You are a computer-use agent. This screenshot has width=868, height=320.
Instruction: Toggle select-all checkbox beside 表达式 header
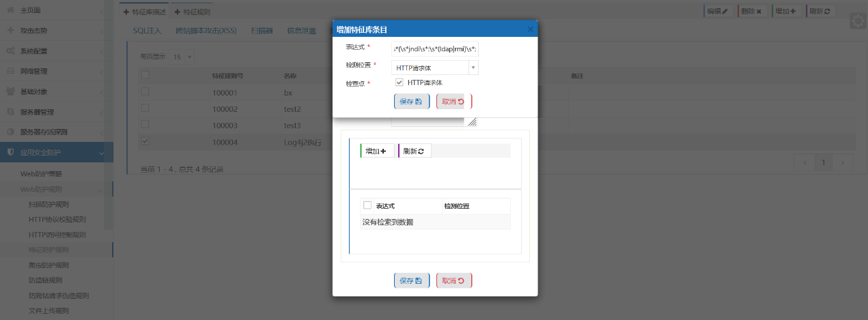click(x=367, y=205)
